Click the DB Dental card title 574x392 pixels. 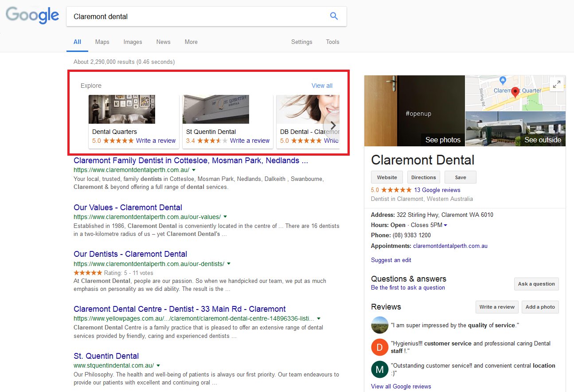(x=310, y=132)
